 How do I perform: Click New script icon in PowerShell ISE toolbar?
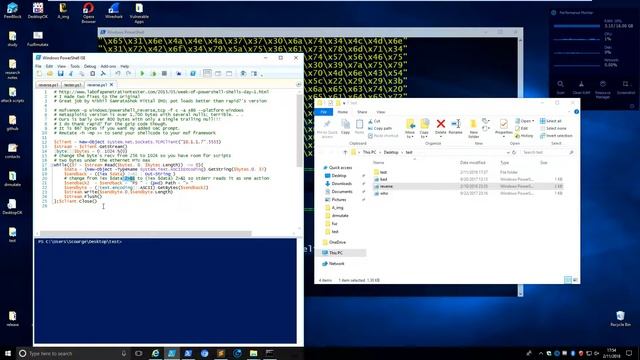tap(39, 73)
